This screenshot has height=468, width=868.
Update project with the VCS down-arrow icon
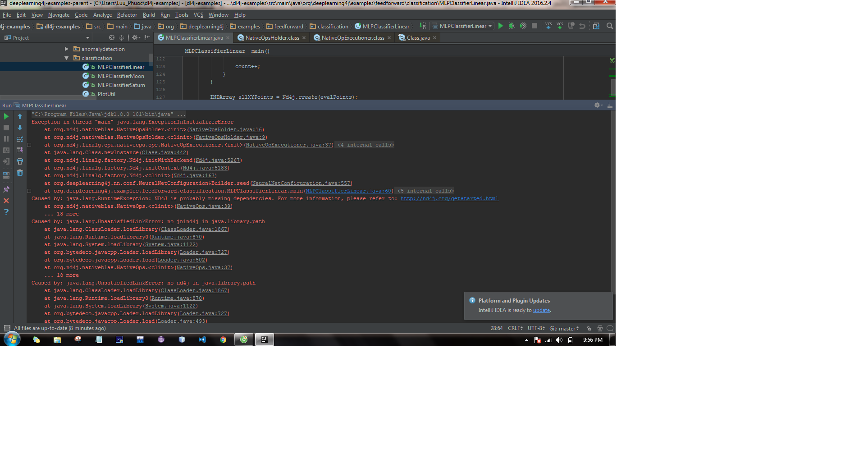click(548, 26)
